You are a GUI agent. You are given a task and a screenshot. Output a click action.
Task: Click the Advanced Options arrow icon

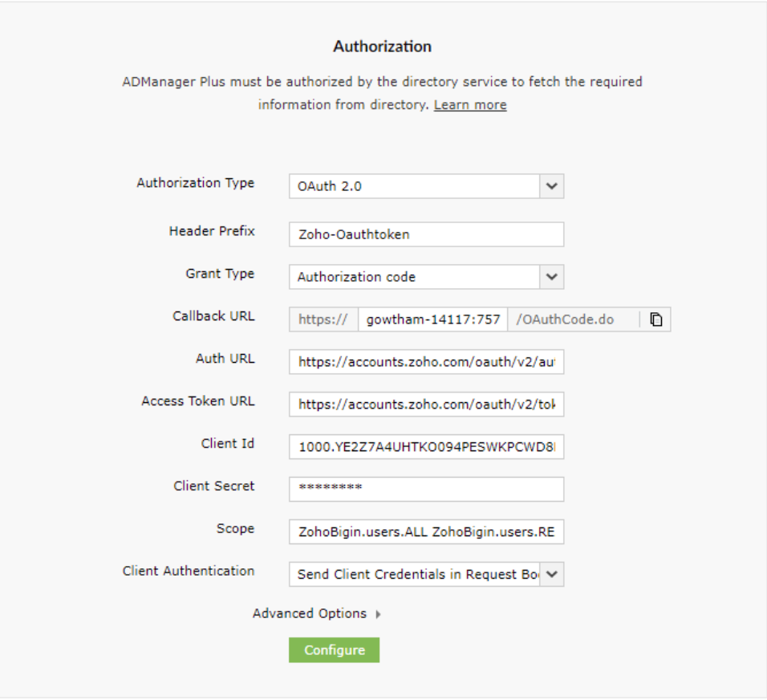pyautogui.click(x=379, y=614)
